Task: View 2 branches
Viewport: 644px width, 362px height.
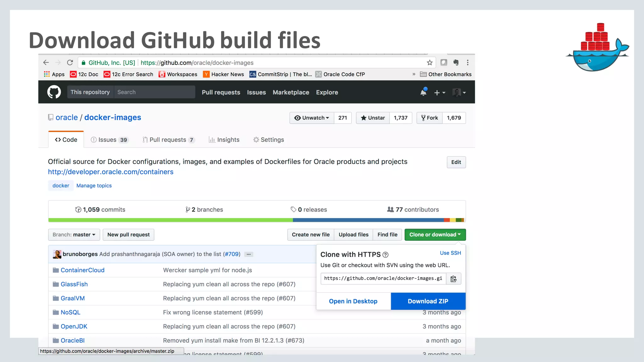Action: (x=204, y=210)
